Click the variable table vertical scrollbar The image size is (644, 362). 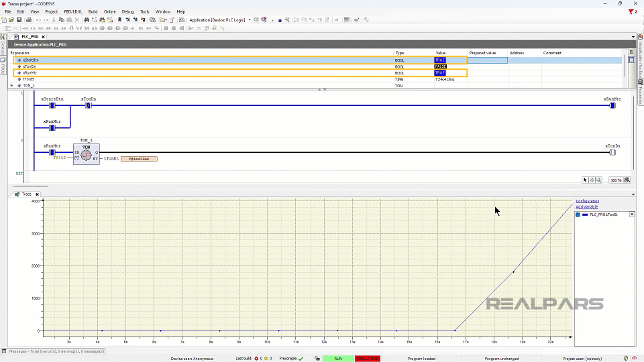point(625,66)
